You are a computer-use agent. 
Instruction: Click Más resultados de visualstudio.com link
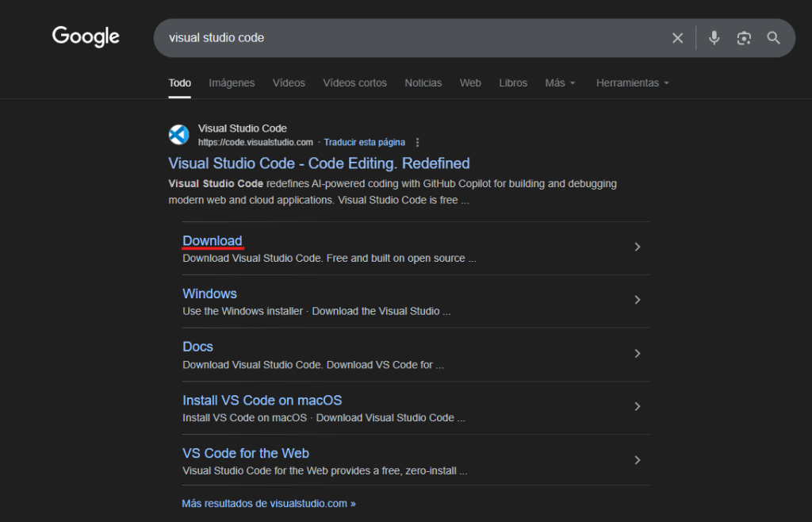[x=268, y=504]
